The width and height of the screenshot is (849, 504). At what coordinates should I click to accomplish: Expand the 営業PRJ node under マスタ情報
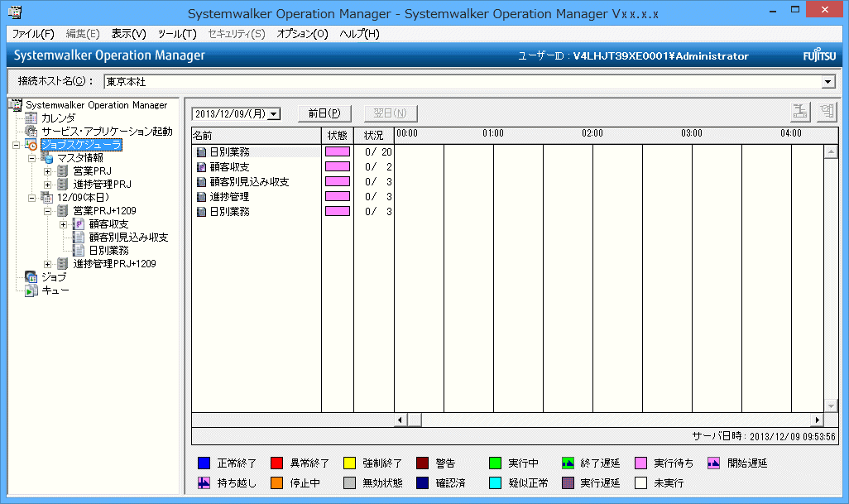pyautogui.click(x=48, y=171)
